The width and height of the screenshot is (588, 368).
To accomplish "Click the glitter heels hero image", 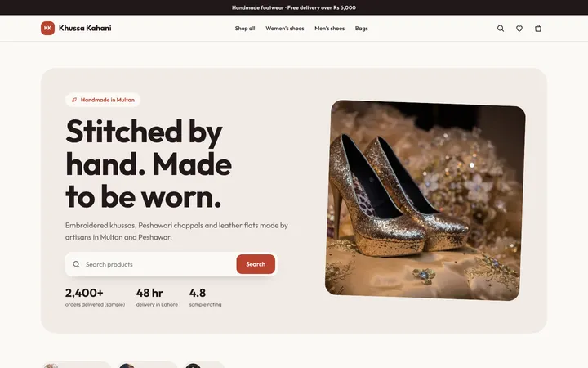I will coord(425,200).
